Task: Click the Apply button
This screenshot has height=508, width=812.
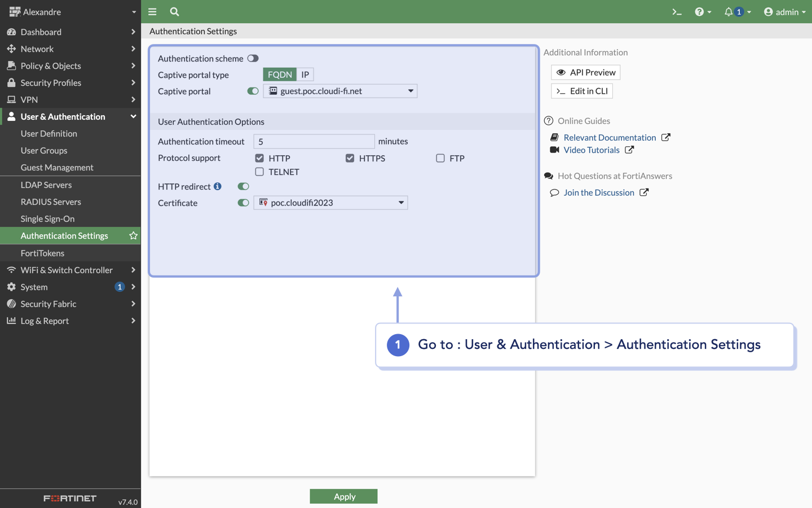Action: 343,496
